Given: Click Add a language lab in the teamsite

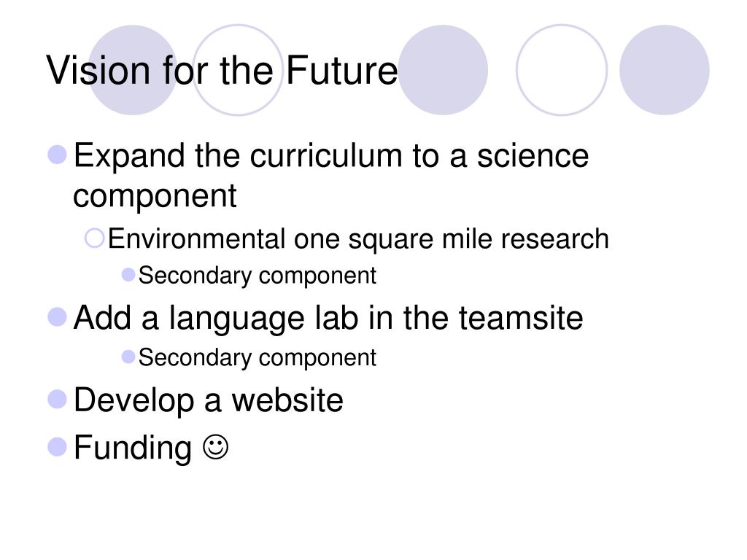Looking at the screenshot, I should tap(328, 318).
